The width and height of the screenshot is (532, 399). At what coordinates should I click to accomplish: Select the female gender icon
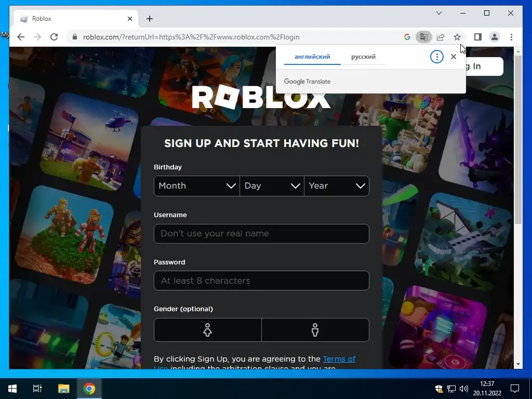click(207, 330)
